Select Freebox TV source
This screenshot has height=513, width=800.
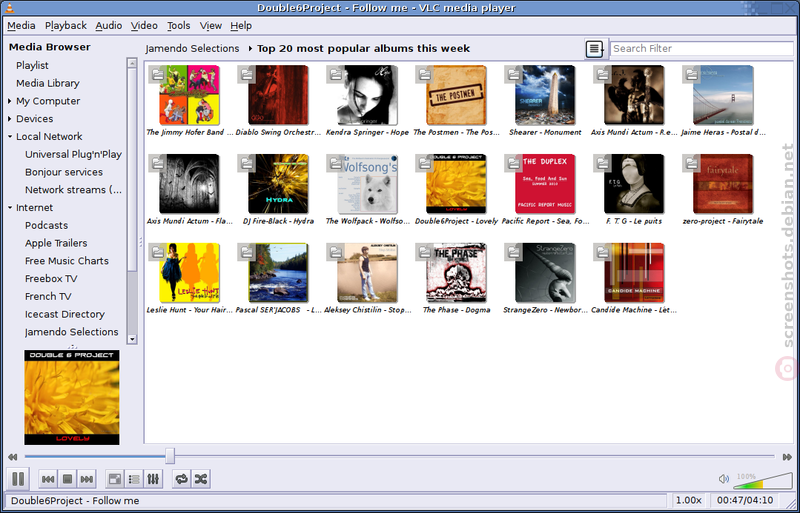tap(51, 279)
